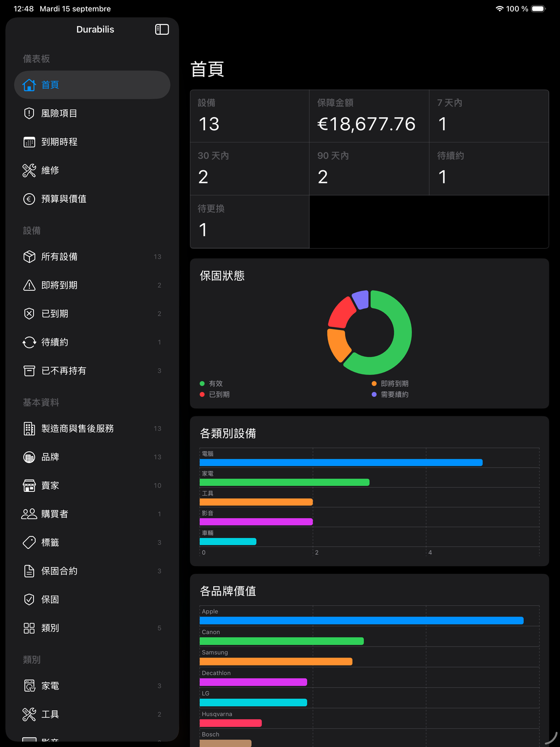Open the 待更換 summary card

click(x=250, y=222)
